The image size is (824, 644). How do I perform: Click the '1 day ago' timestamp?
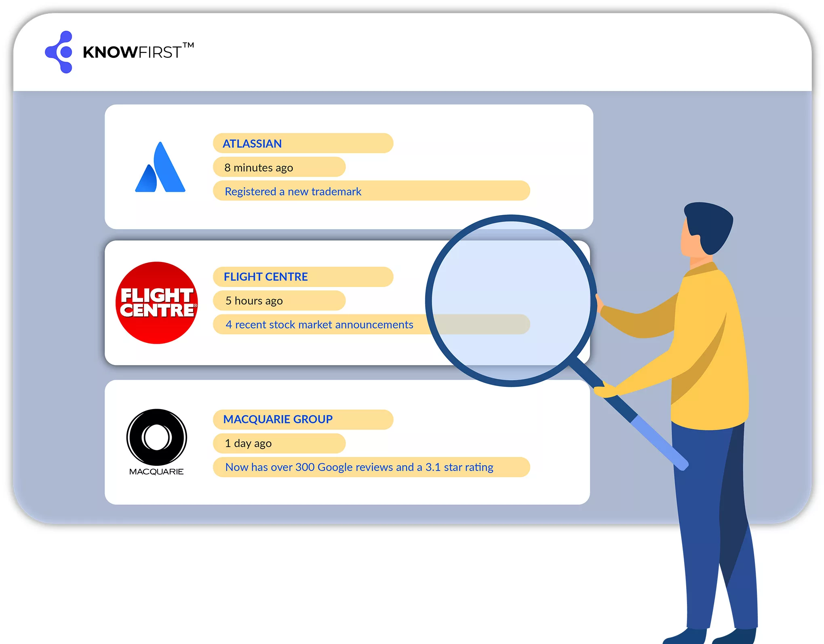click(x=248, y=443)
